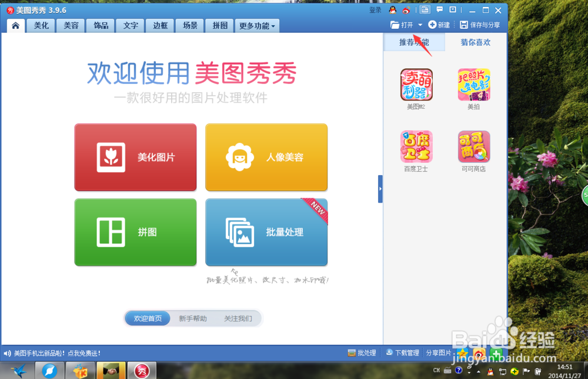Open 下载管理 download manager

(402, 353)
